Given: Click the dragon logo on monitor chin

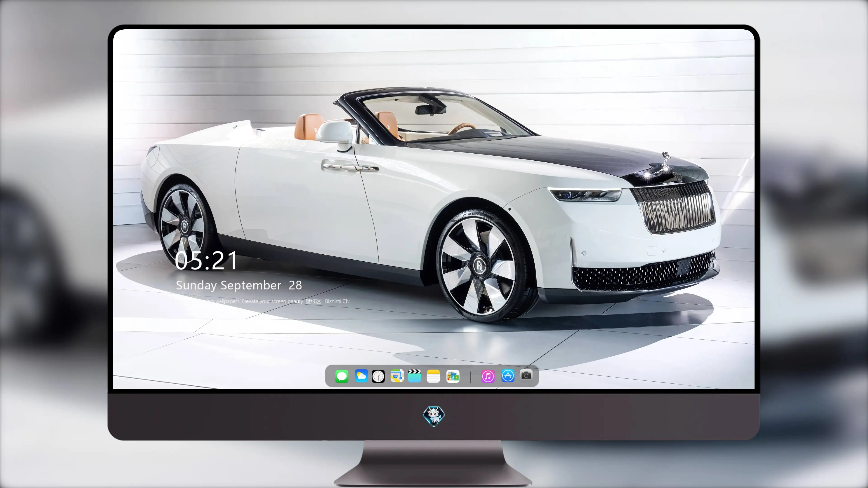Looking at the screenshot, I should coord(434,416).
